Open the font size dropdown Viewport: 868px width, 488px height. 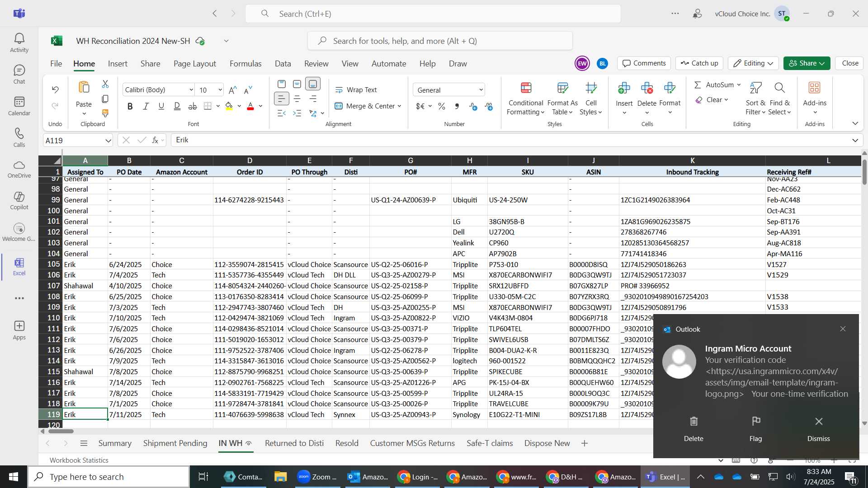pyautogui.click(x=220, y=90)
